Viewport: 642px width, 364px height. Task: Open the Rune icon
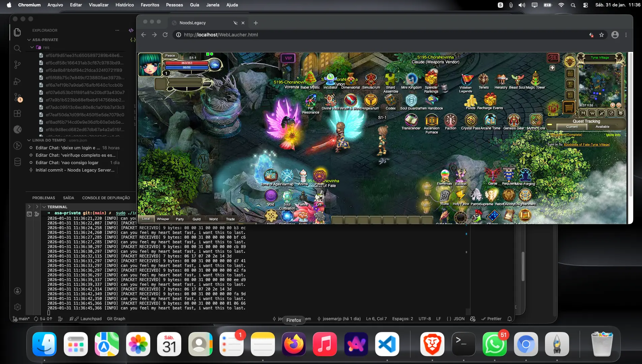445,195
